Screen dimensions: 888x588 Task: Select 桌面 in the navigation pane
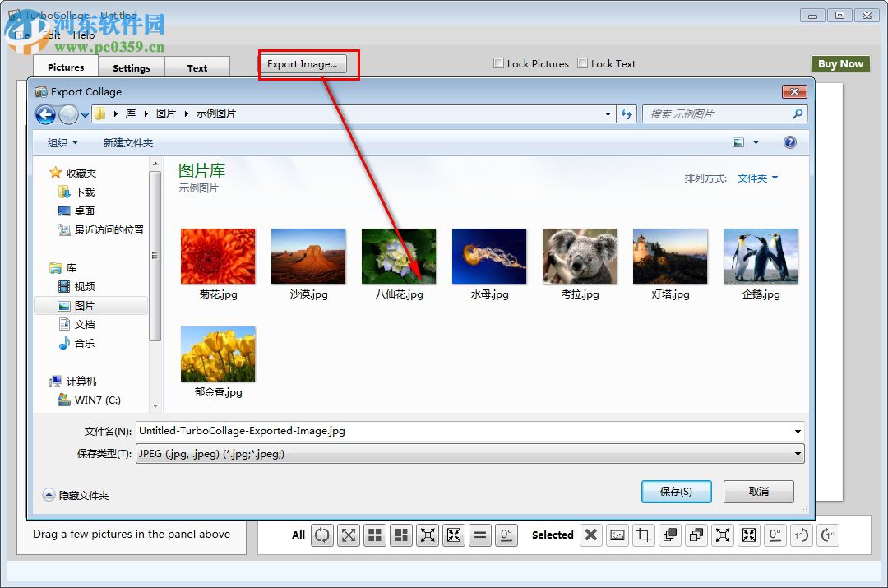pos(76,211)
